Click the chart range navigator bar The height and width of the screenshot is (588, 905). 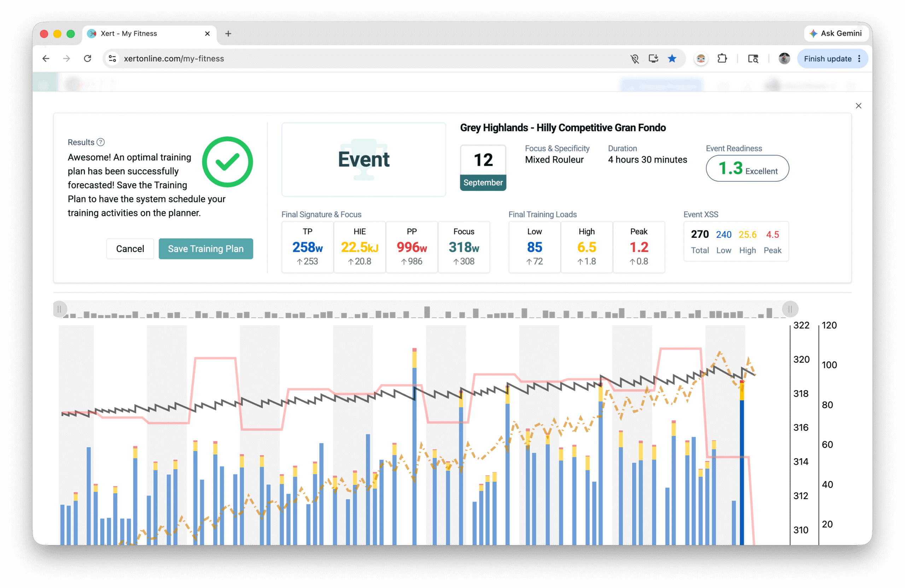425,310
